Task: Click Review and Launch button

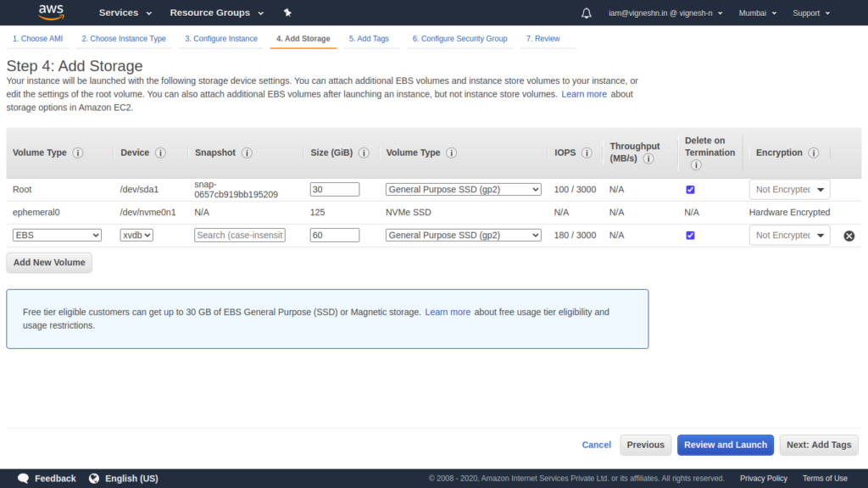Action: point(726,445)
